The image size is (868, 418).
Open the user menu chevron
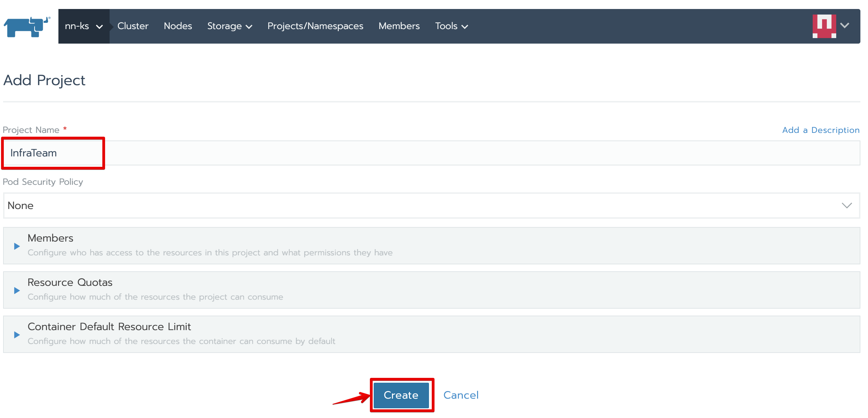(845, 26)
